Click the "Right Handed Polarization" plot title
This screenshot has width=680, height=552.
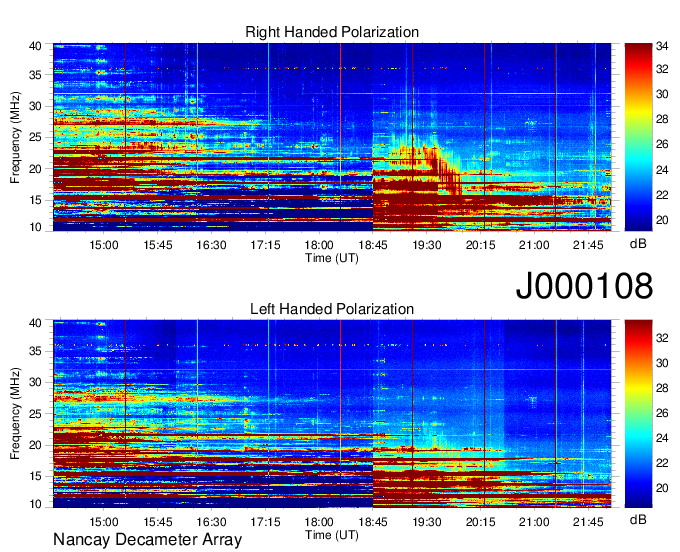tap(332, 32)
